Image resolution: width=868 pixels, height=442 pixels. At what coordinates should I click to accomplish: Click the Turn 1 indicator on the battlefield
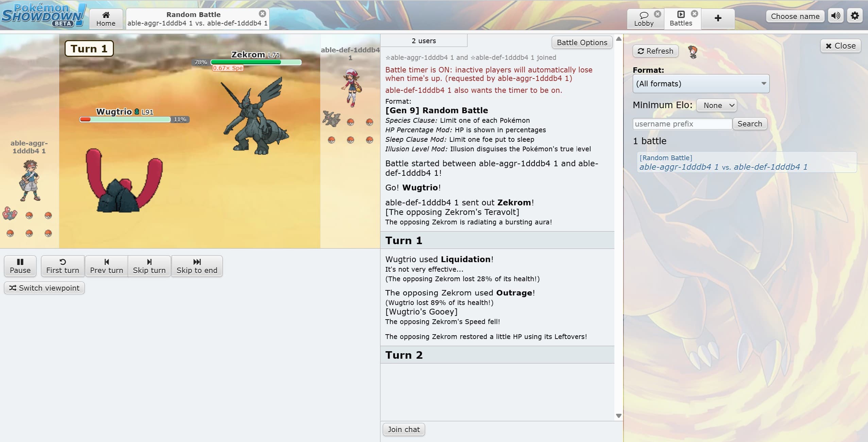click(x=89, y=49)
